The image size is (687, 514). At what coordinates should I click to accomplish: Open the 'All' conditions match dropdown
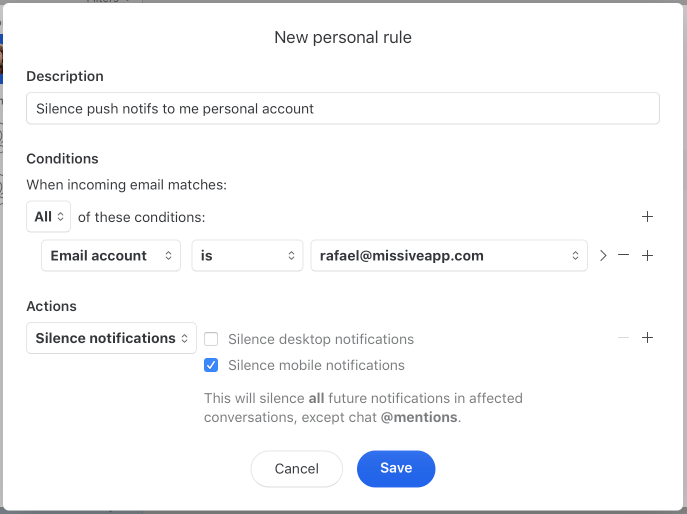tap(48, 216)
